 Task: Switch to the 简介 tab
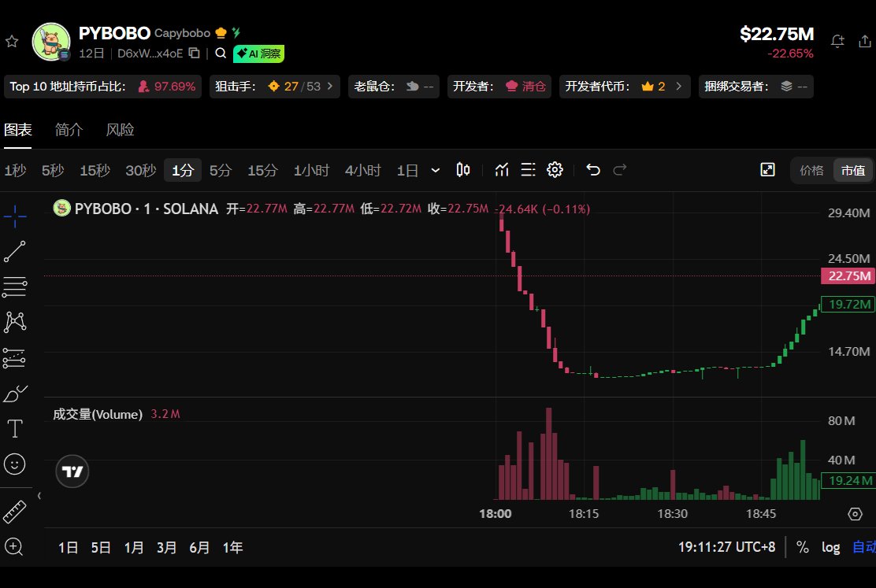pos(69,130)
